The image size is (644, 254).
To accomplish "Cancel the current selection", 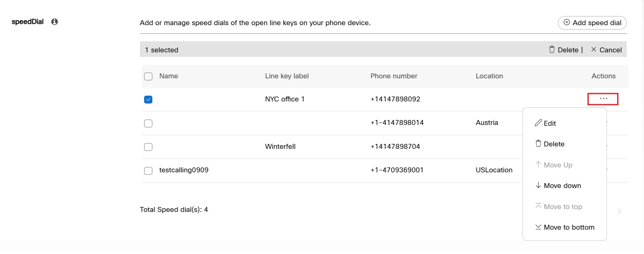I will pos(606,50).
